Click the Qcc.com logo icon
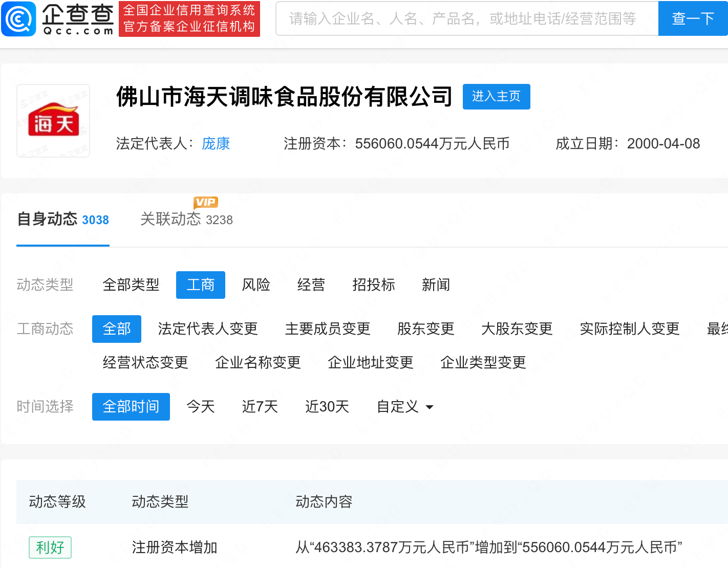This screenshot has height=569, width=728. [x=19, y=19]
